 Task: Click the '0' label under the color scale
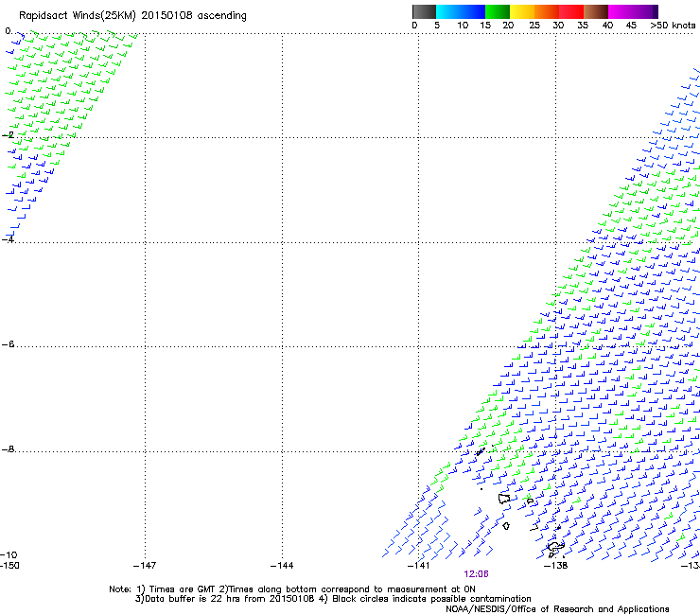(414, 26)
